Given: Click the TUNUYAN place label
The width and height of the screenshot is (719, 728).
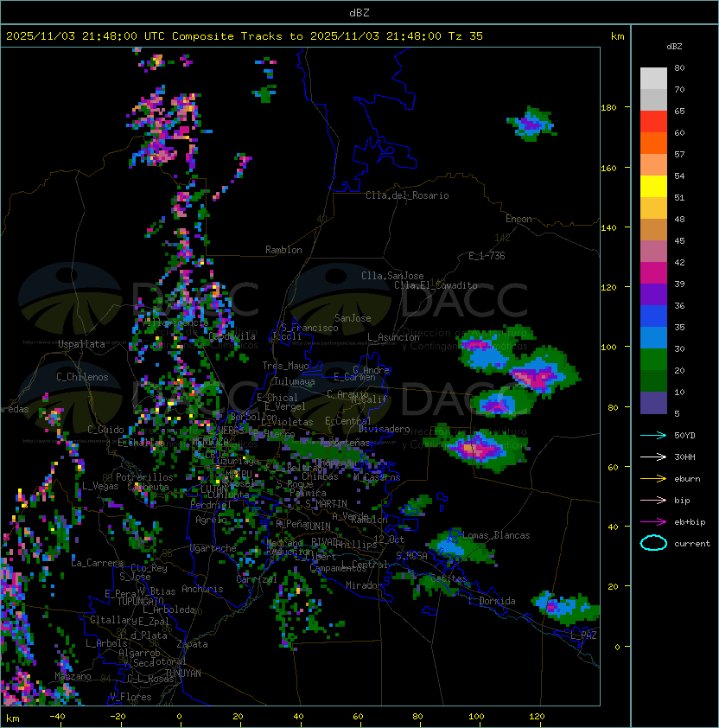Looking at the screenshot, I should pyautogui.click(x=183, y=674).
